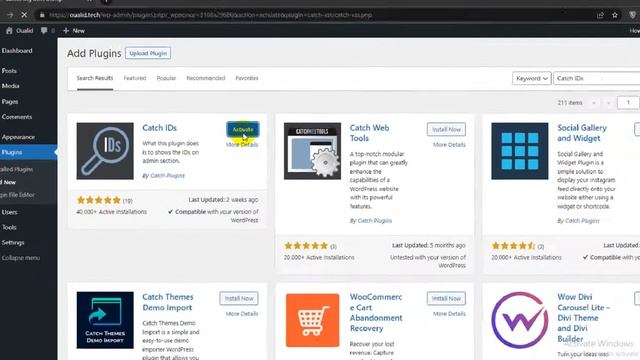This screenshot has width=640, height=360.
Task: Open the Brave shield icon
Action: 632,15
